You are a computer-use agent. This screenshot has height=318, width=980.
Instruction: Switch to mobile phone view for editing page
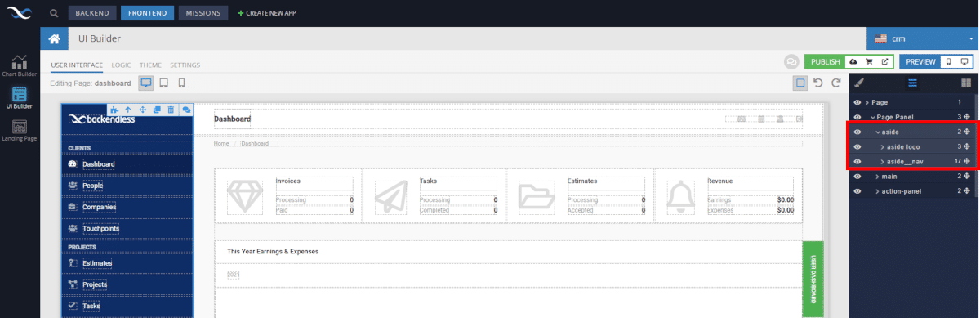tap(181, 83)
